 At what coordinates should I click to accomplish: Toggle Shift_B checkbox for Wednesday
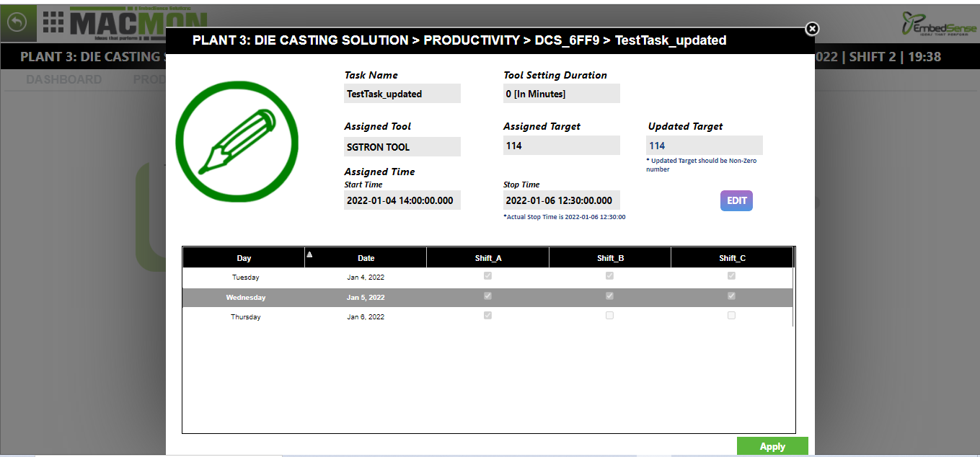[x=610, y=296]
